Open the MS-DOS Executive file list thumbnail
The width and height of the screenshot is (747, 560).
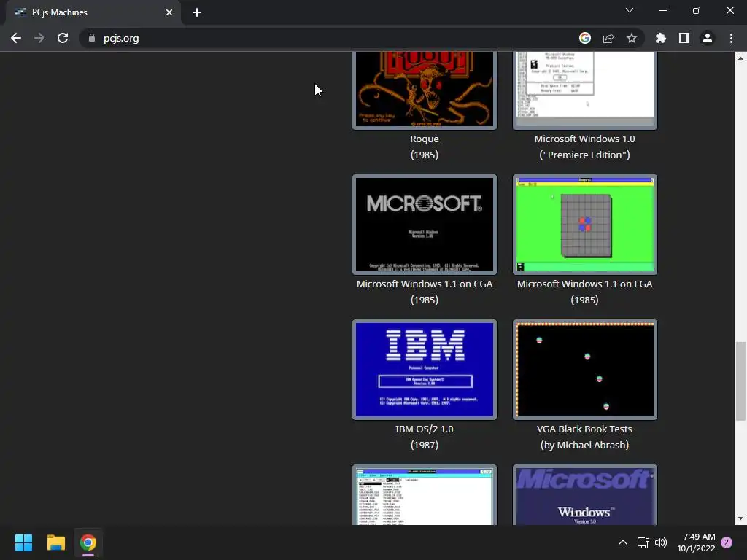tap(424, 495)
